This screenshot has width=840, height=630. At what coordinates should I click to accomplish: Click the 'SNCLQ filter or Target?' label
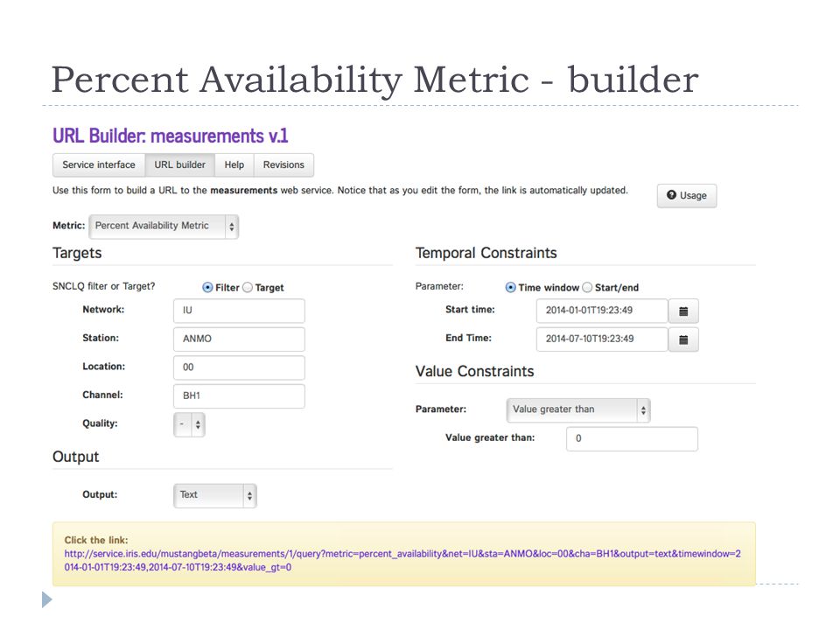(x=103, y=286)
